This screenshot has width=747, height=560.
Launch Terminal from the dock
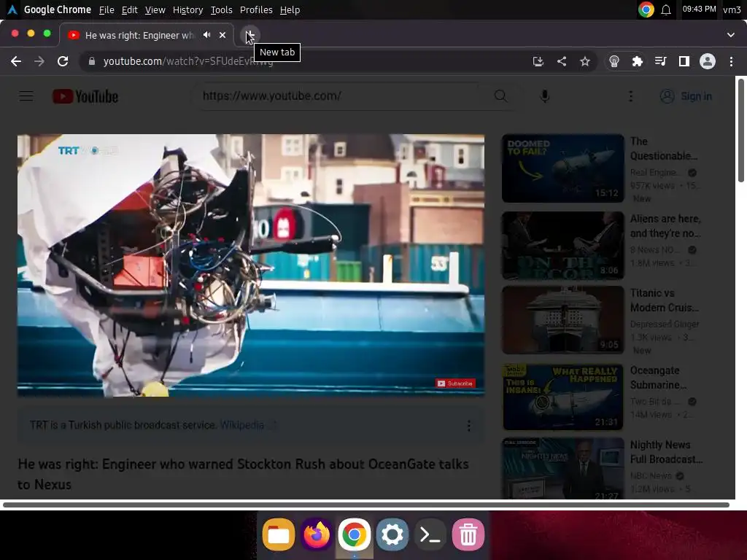430,534
